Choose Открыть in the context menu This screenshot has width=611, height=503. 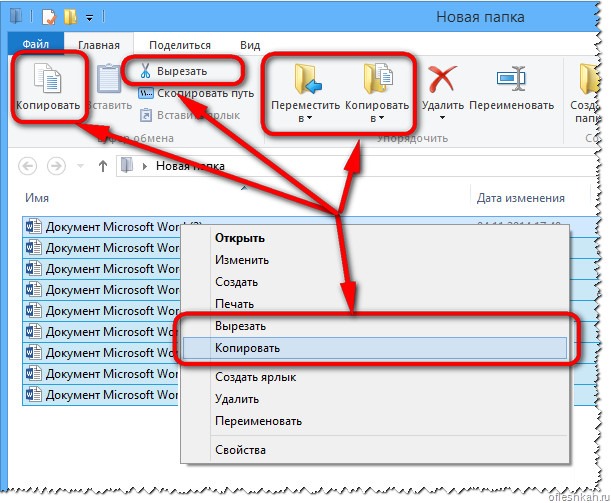point(374,238)
